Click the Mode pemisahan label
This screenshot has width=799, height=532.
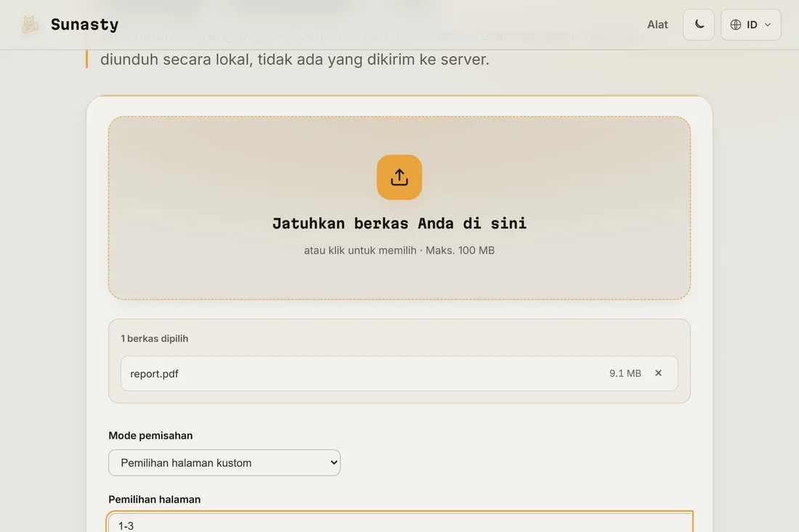tap(150, 435)
